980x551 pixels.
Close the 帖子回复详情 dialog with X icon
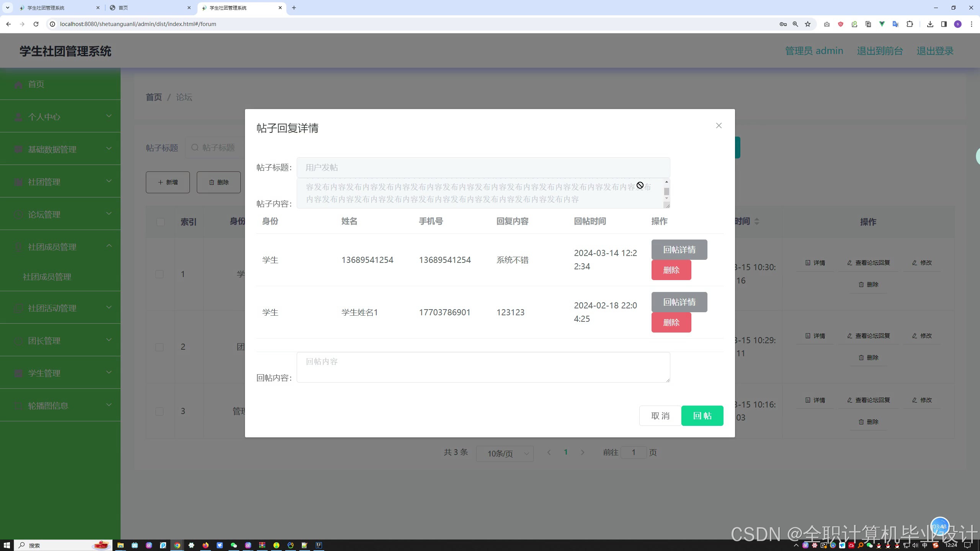[719, 126]
